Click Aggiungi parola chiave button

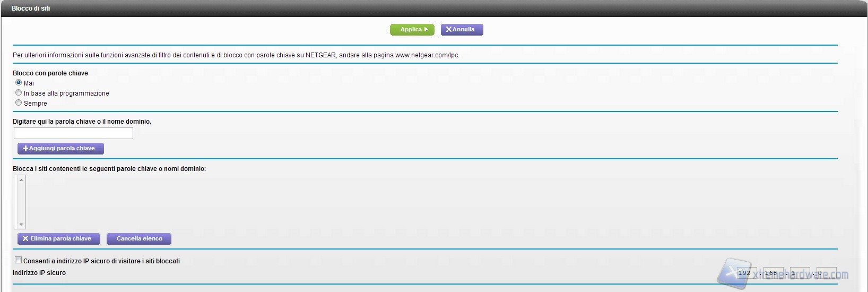60,149
